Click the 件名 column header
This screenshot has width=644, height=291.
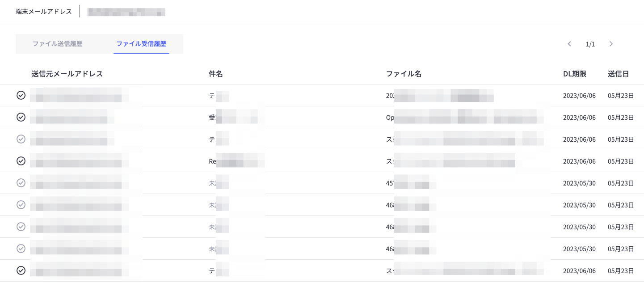pyautogui.click(x=216, y=74)
